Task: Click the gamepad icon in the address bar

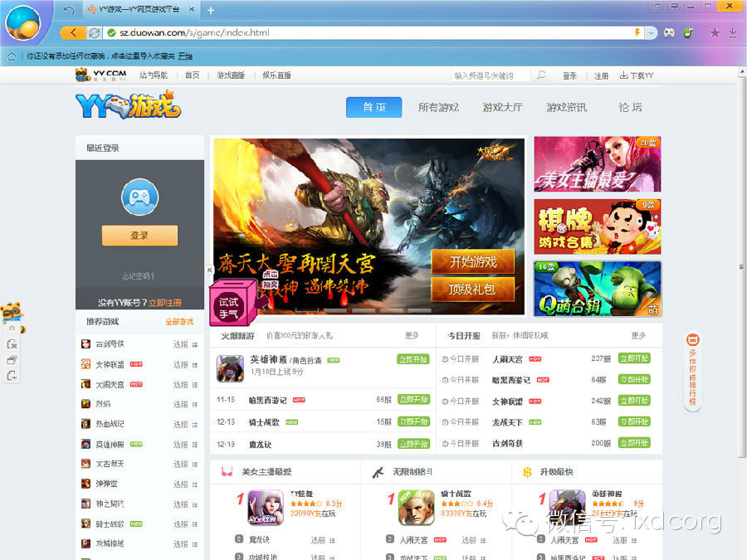Action: [x=668, y=32]
